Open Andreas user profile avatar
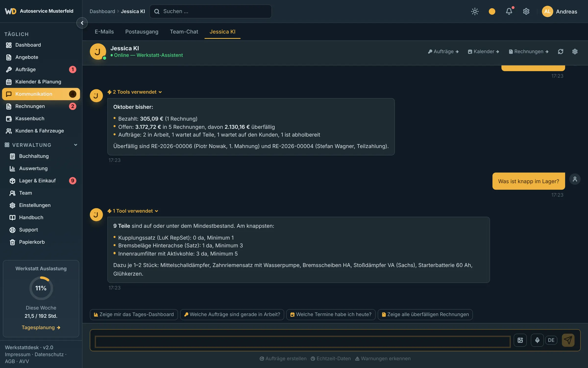Image resolution: width=588 pixels, height=368 pixels. (547, 11)
